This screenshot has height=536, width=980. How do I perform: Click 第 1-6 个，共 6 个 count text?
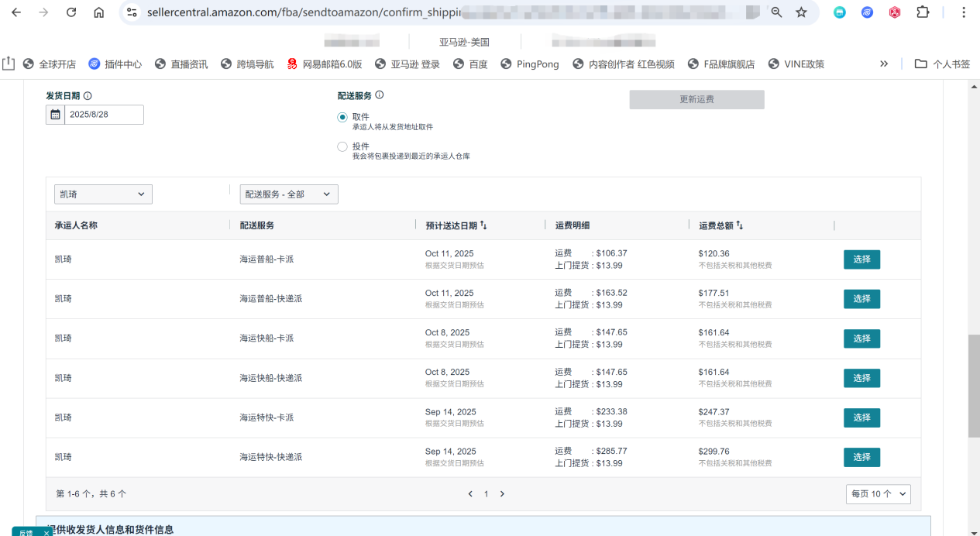91,493
